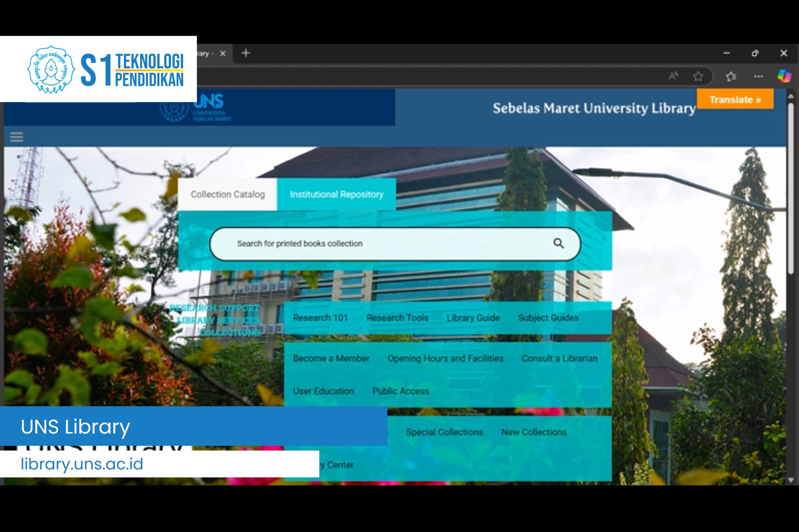Screen dimensions: 799x532
Task: Close the current library tab
Action: (x=223, y=54)
